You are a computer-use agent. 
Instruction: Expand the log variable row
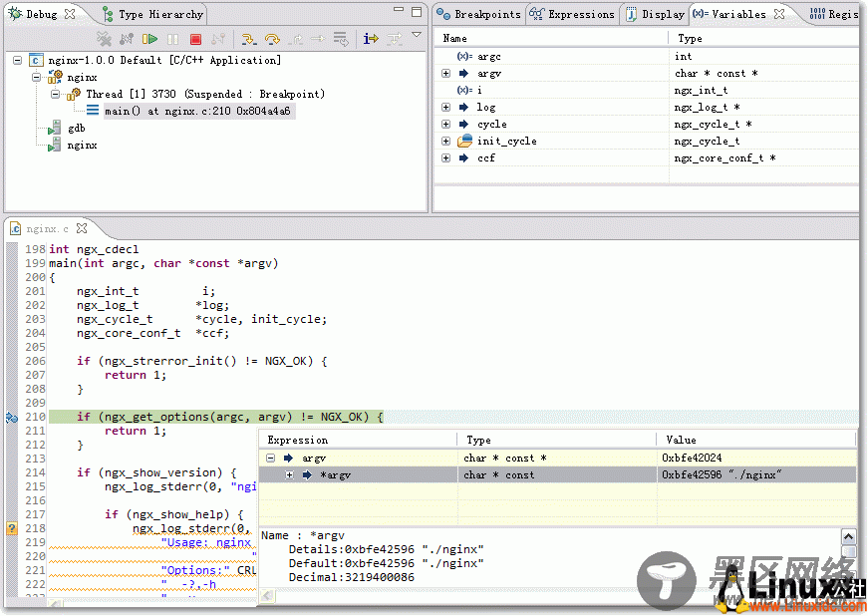pyautogui.click(x=445, y=107)
